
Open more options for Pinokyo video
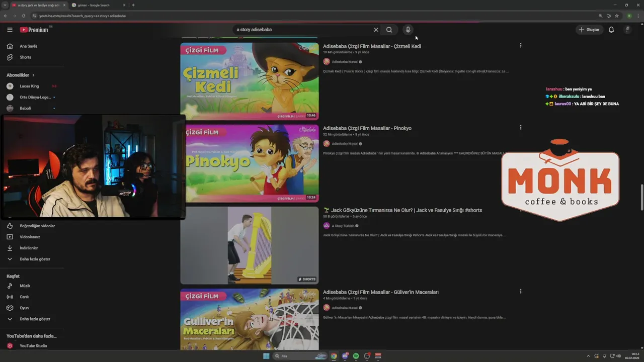coord(521,127)
